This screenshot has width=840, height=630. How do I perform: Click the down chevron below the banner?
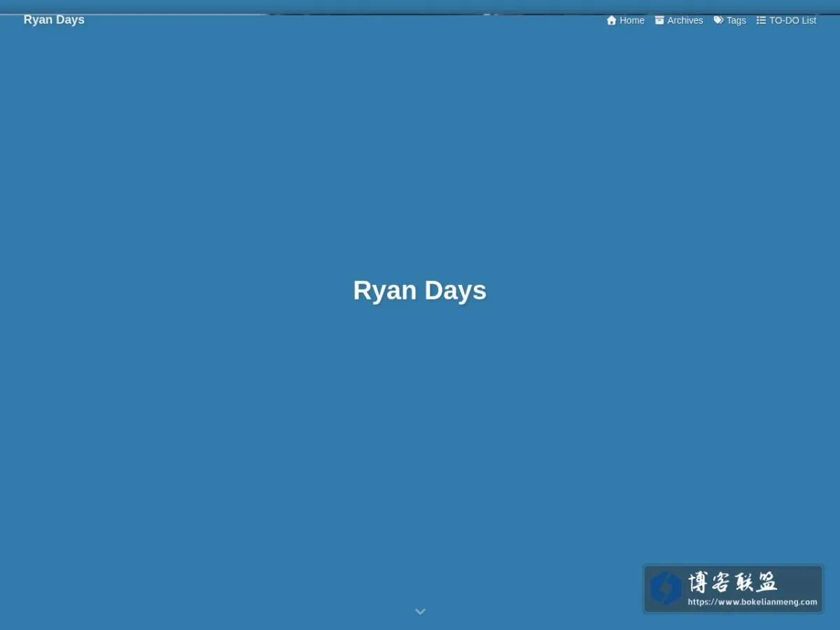(420, 611)
